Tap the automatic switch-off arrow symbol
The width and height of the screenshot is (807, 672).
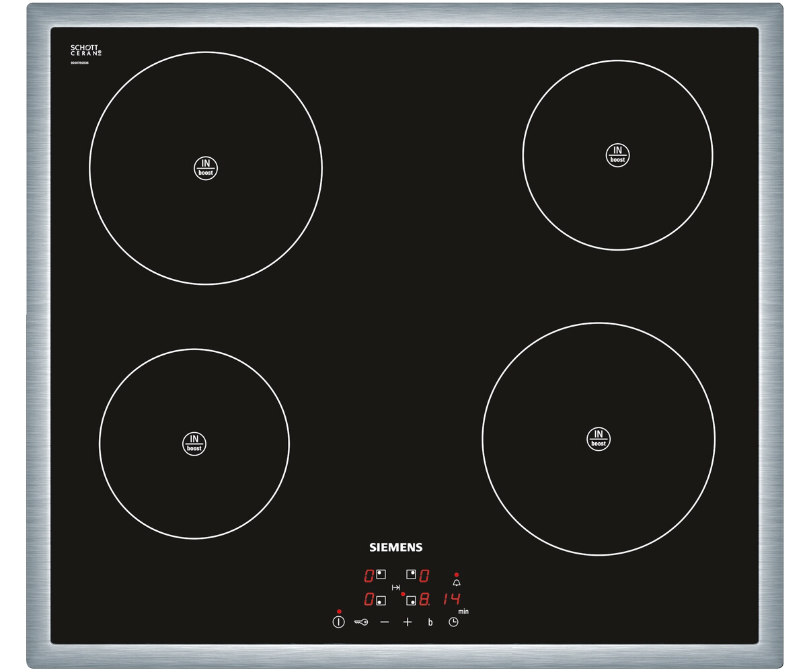(x=396, y=587)
